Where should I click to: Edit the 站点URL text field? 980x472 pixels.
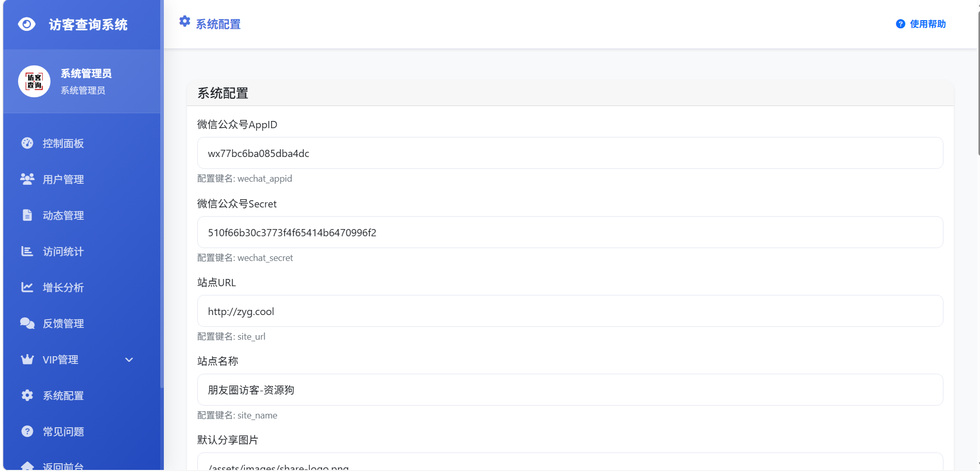tap(570, 311)
